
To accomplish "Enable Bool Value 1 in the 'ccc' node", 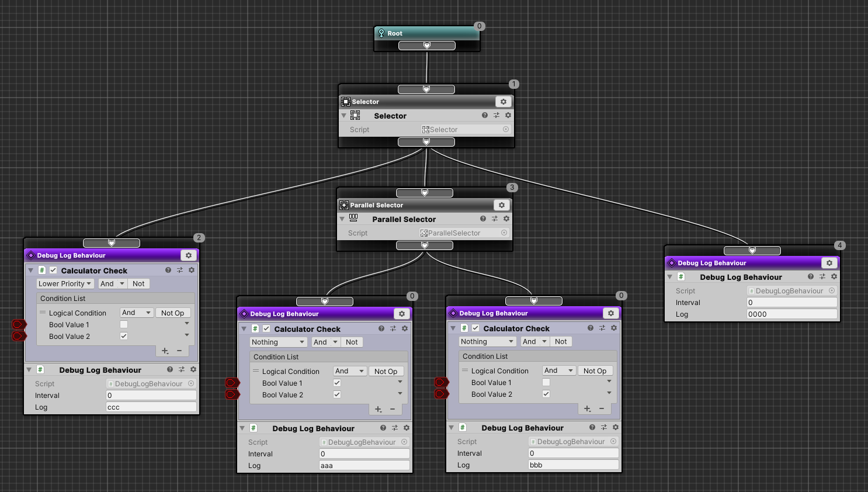I will (x=124, y=324).
